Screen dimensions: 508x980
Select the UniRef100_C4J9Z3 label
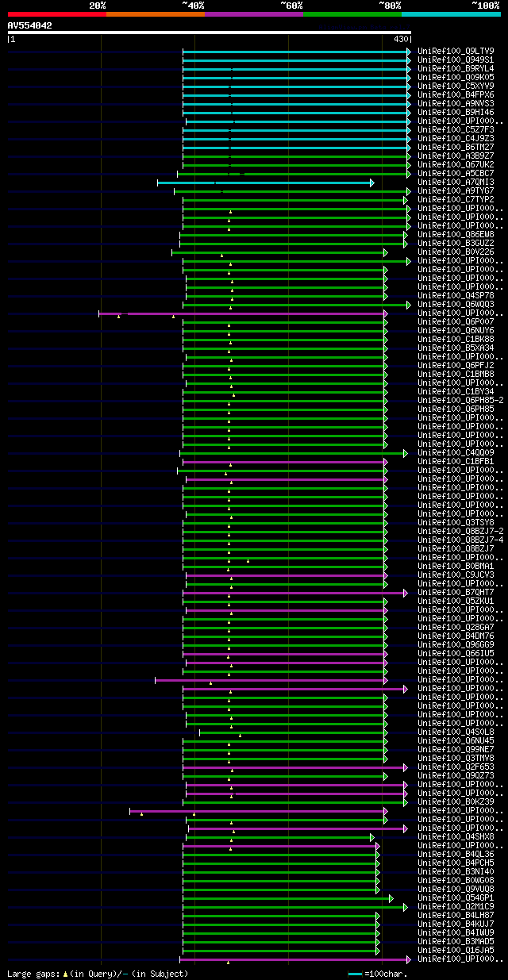tap(456, 138)
